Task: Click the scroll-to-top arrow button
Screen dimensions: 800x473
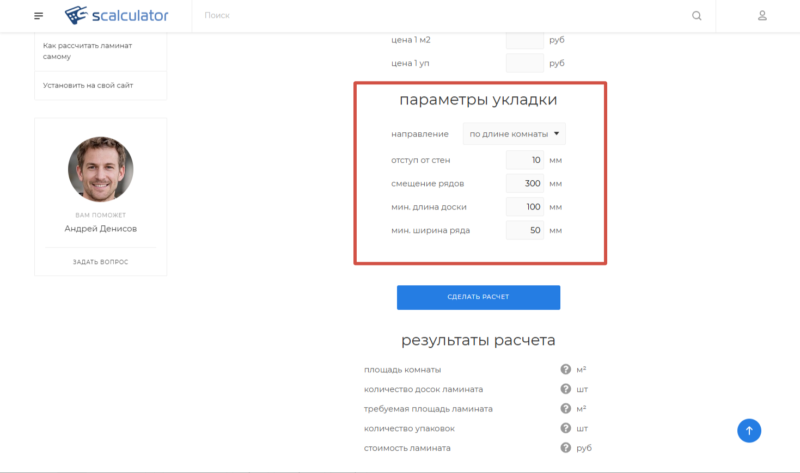Action: coord(749,431)
